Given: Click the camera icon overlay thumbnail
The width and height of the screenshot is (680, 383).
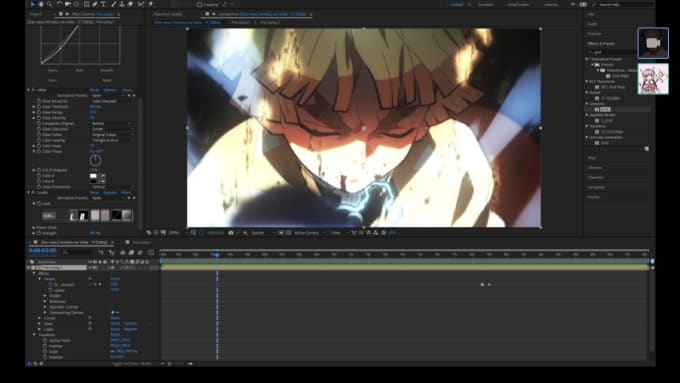Looking at the screenshot, I should 653,43.
